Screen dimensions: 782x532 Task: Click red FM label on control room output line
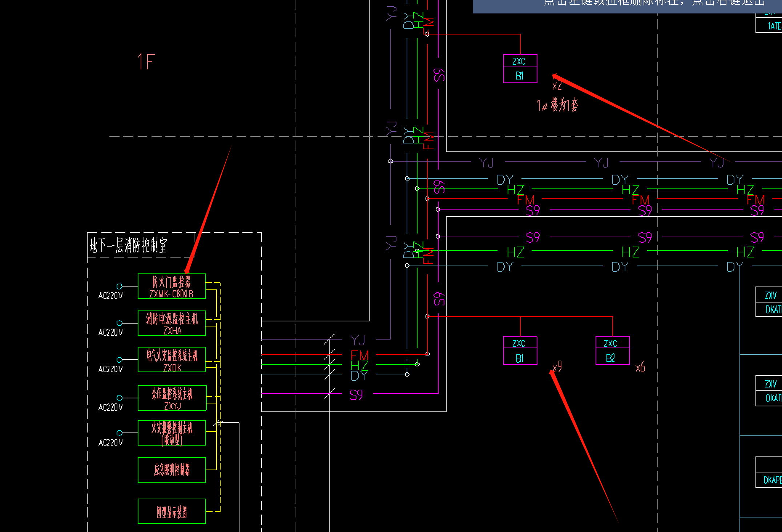coord(360,355)
